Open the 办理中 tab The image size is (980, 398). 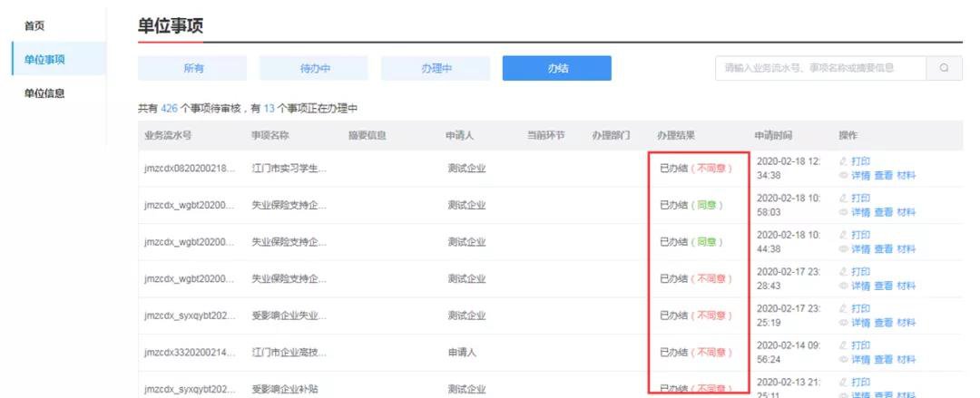436,69
